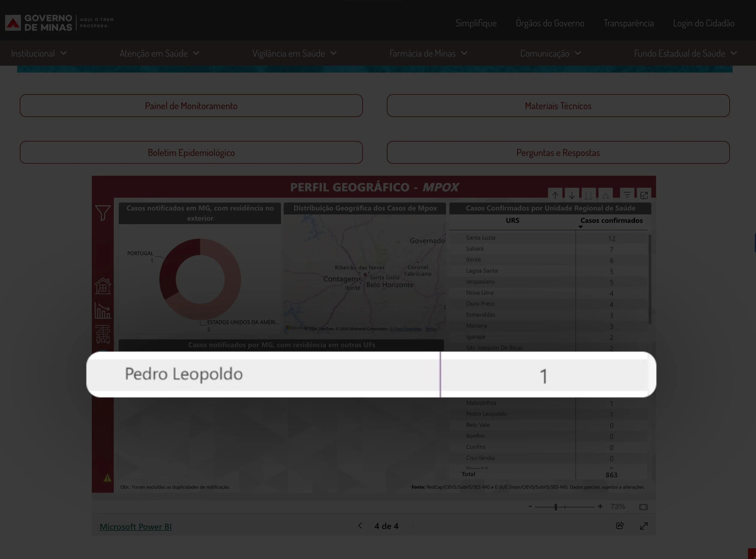
Task: Click the visual filters lines icon
Action: (x=627, y=195)
